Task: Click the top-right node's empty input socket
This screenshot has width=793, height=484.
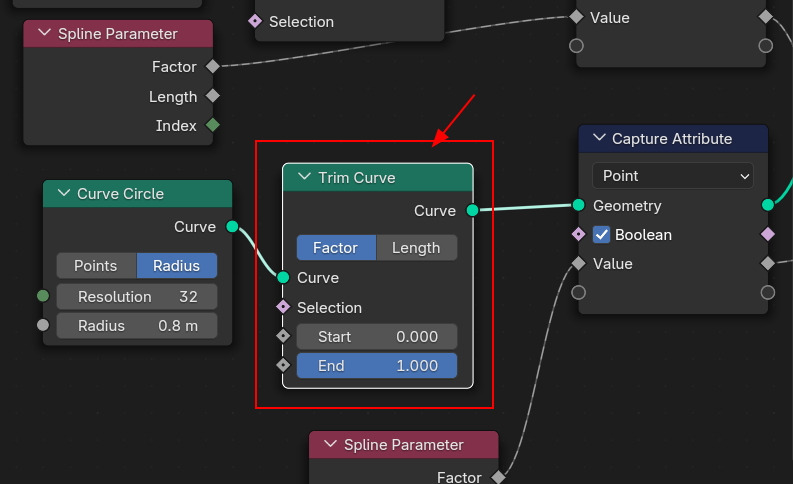Action: [577, 46]
